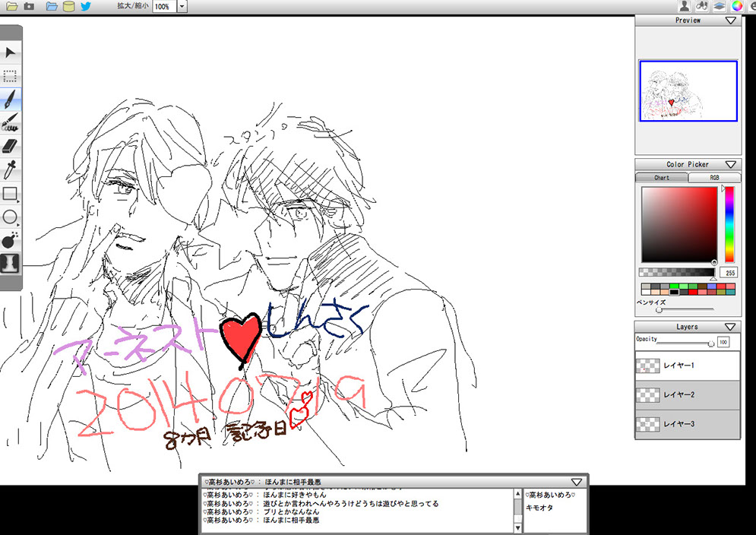
Task: Open the zoom percentage dropdown
Action: pos(182,7)
